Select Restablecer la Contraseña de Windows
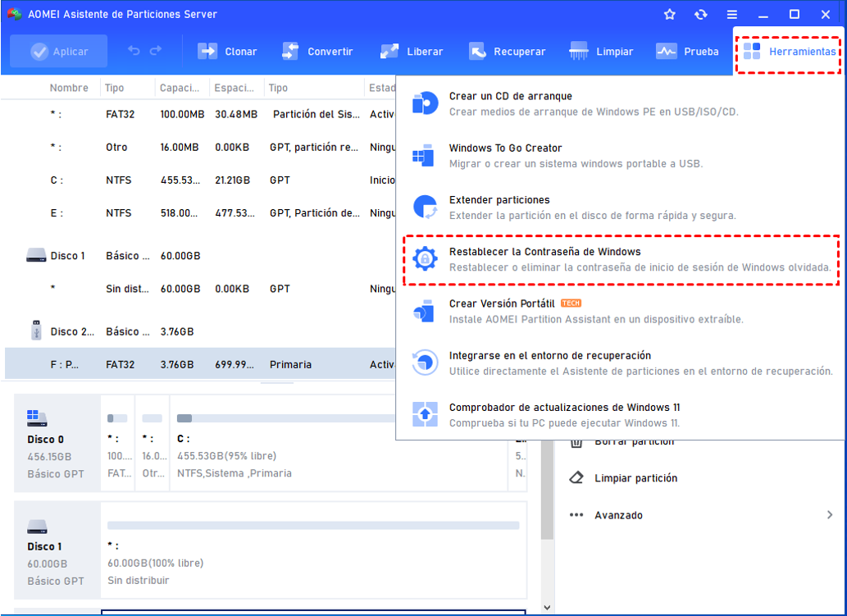847x616 pixels. (x=620, y=259)
